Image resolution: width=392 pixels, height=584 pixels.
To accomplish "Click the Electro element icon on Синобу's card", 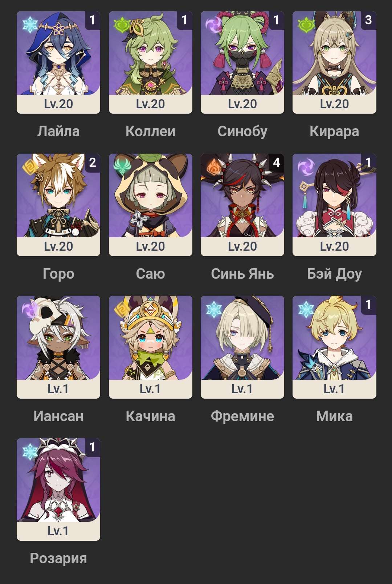I will pyautogui.click(x=213, y=25).
